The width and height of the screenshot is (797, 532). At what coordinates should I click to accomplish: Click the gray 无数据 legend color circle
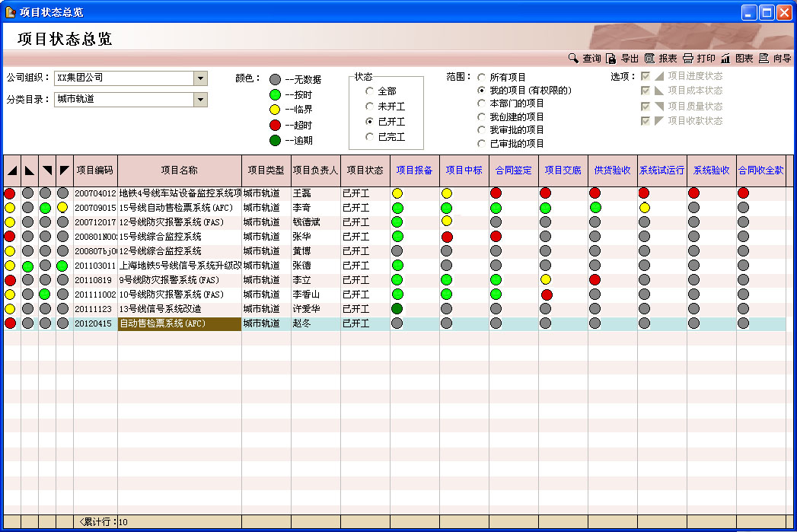click(x=275, y=80)
